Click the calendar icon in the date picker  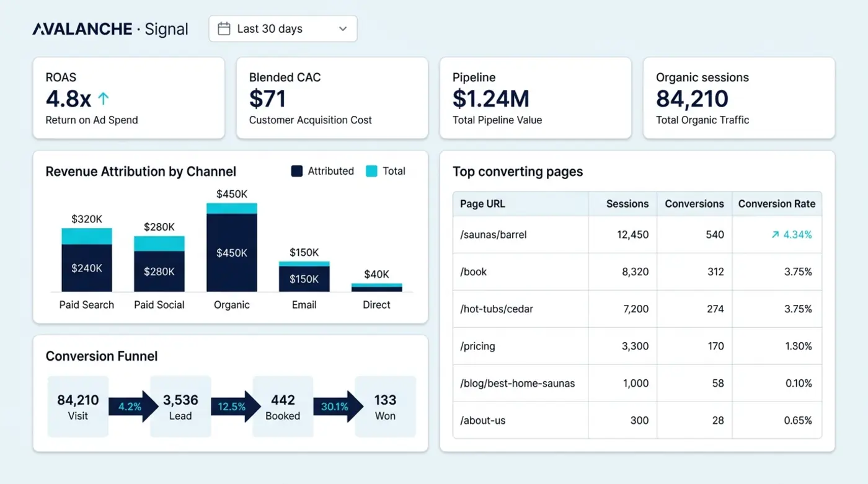tap(224, 29)
